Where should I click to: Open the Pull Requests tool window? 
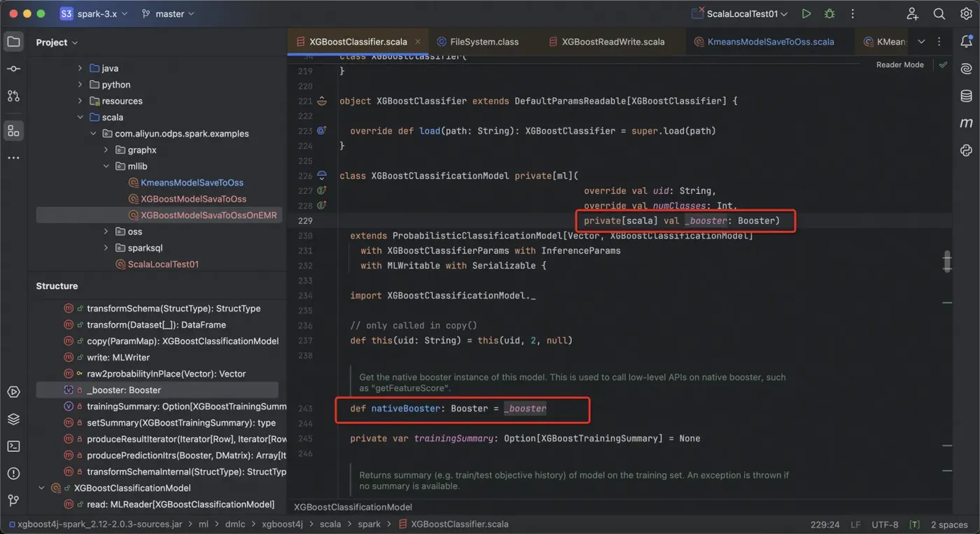pyautogui.click(x=13, y=96)
